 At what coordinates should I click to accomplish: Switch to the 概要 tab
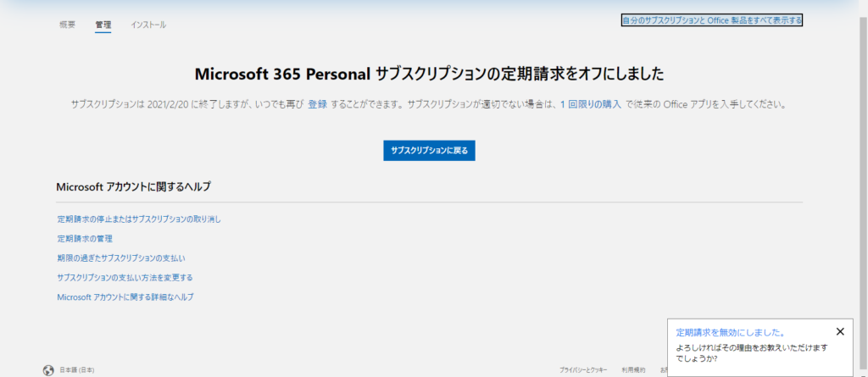coord(68,25)
